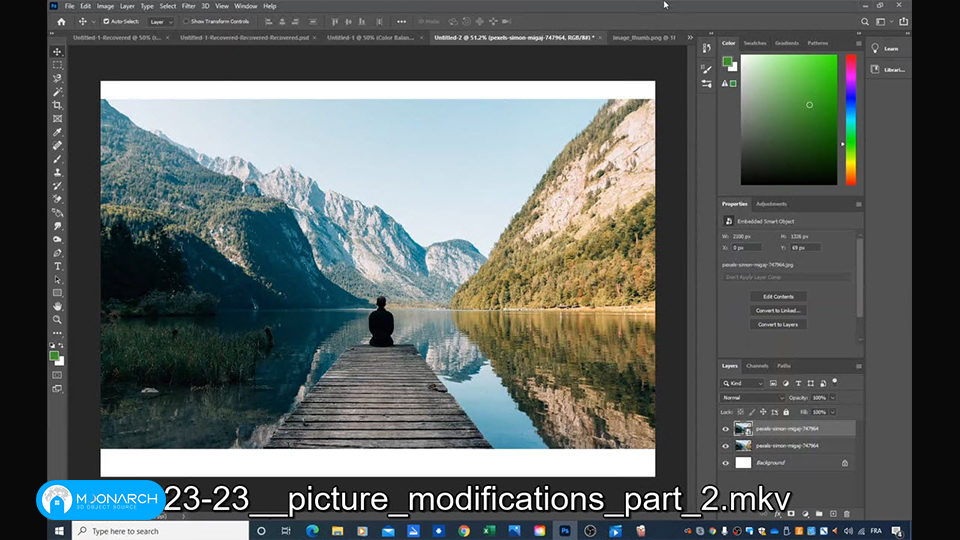Select the Magic Wand tool
Screen dimensions: 960x540
58,92
